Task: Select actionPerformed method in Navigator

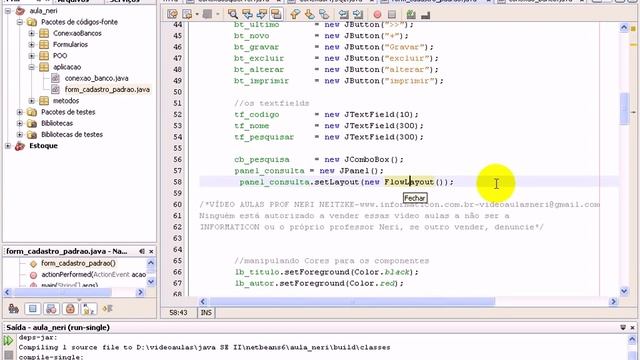Action: click(x=93, y=275)
